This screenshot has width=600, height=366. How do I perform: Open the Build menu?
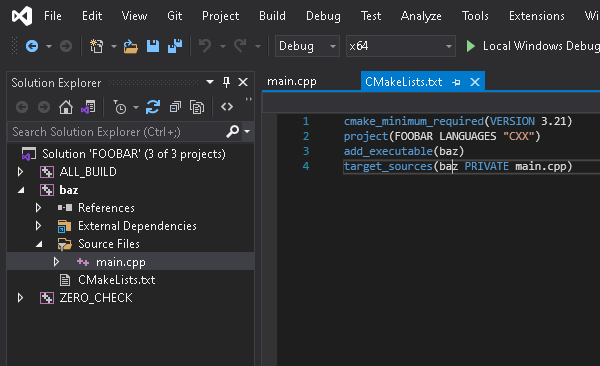pos(272,16)
